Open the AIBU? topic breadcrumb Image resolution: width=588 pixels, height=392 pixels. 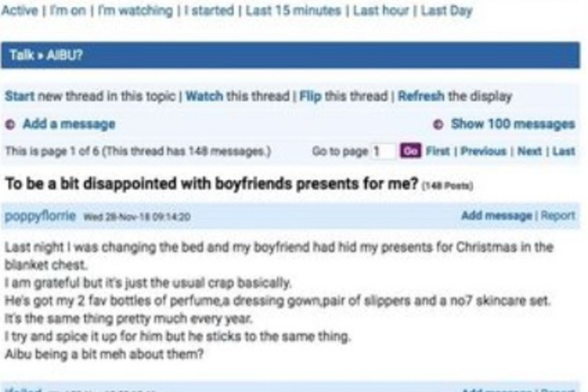[x=65, y=55]
